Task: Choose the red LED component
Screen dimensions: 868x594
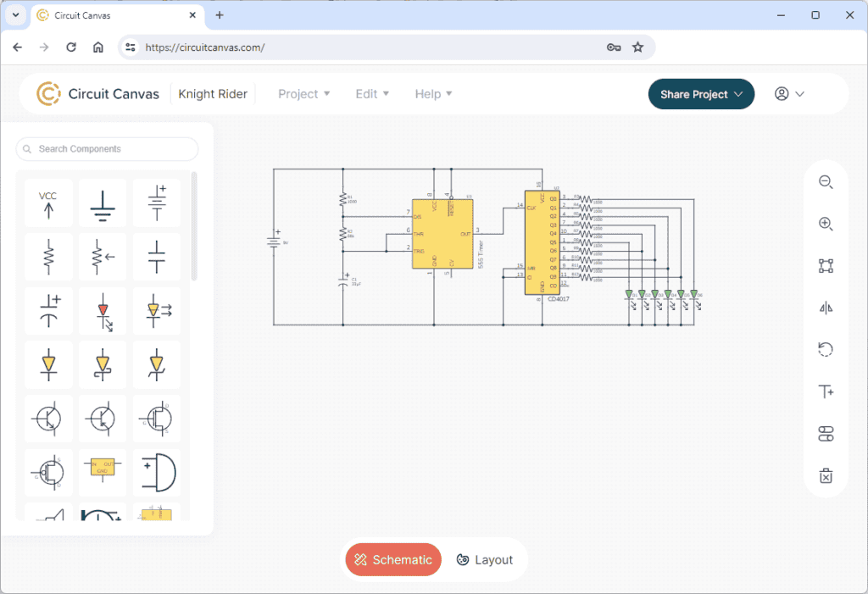Action: (x=103, y=311)
